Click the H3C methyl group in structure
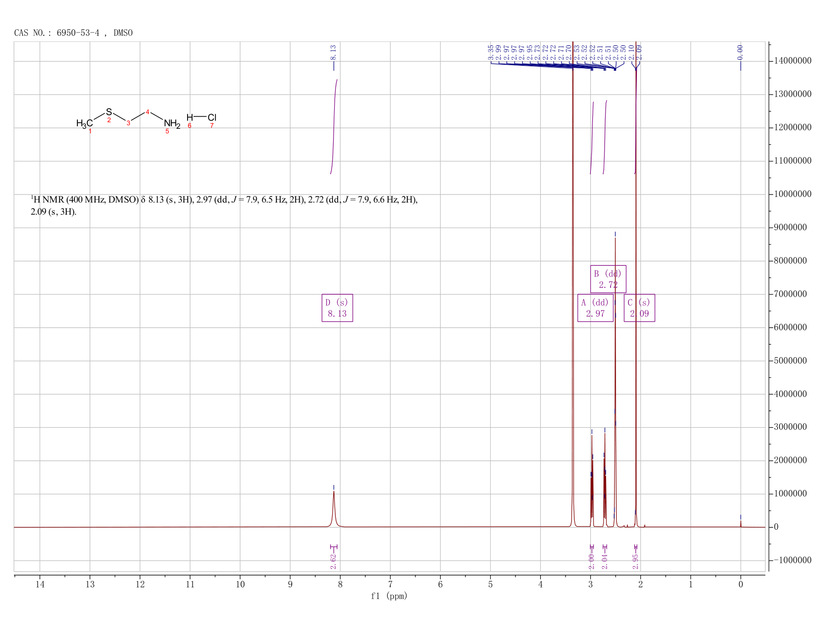The width and height of the screenshot is (834, 644). coord(84,123)
